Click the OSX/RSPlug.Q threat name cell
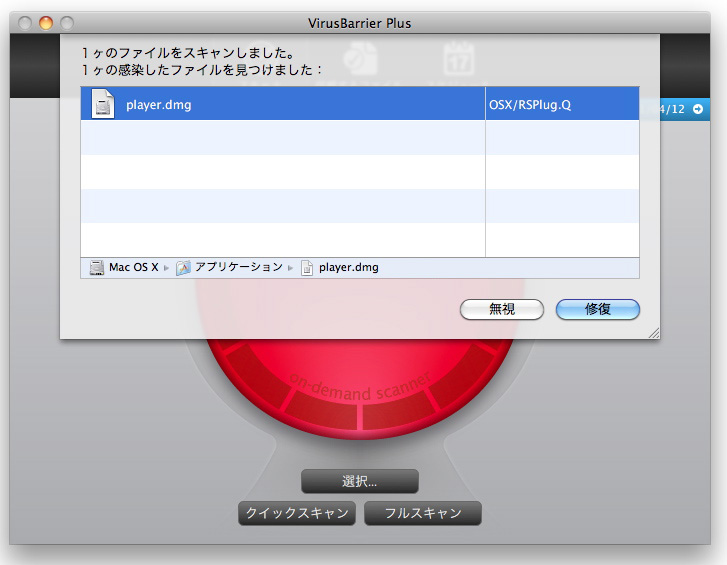 (562, 104)
